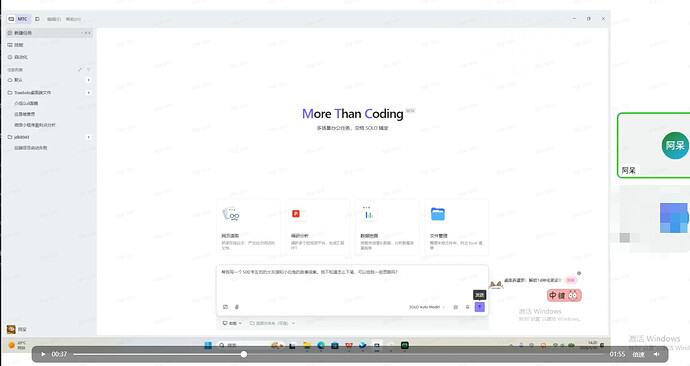Viewport: 690px width, 366px height.
Task: Start a new task via 新建任务
Action: pos(49,33)
